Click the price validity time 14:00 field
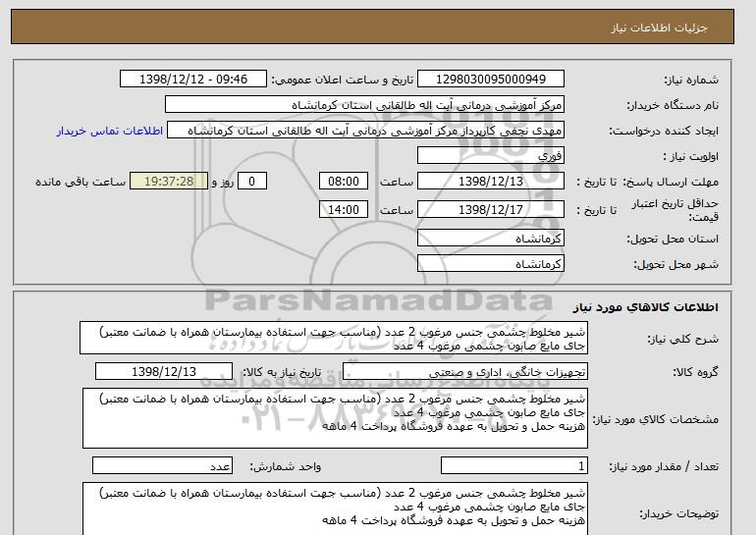This screenshot has height=535, width=756. point(344,210)
